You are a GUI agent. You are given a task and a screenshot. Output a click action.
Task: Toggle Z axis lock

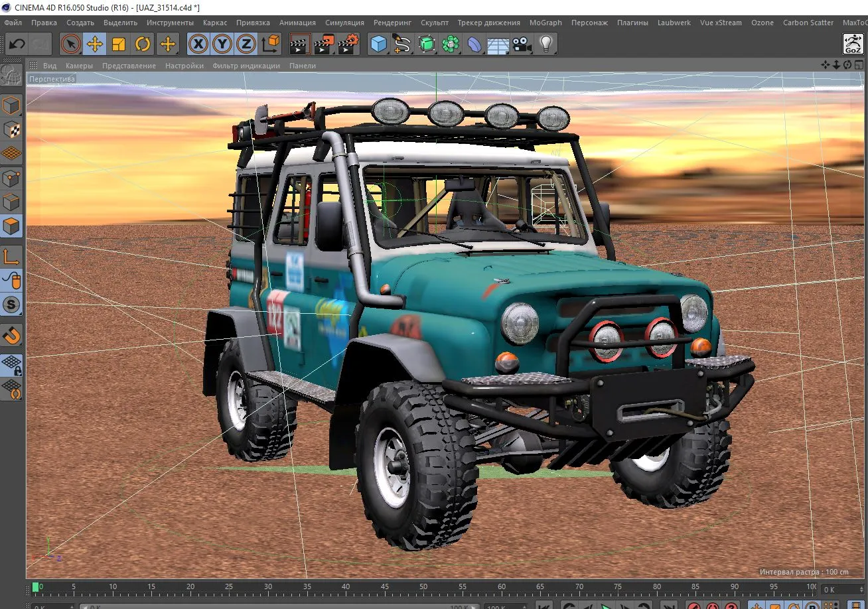pyautogui.click(x=246, y=44)
